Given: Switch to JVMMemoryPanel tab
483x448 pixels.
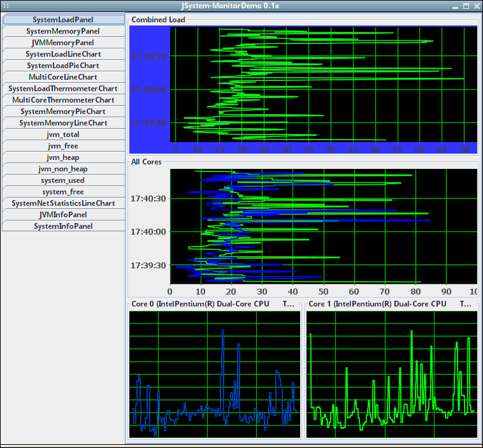Looking at the screenshot, I should pyautogui.click(x=64, y=43).
